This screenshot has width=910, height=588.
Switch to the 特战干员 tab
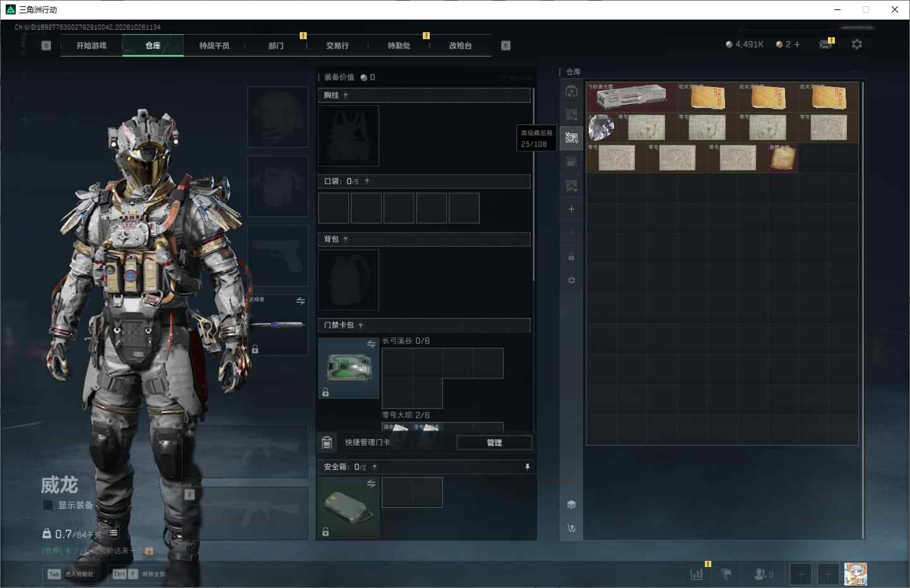point(215,45)
